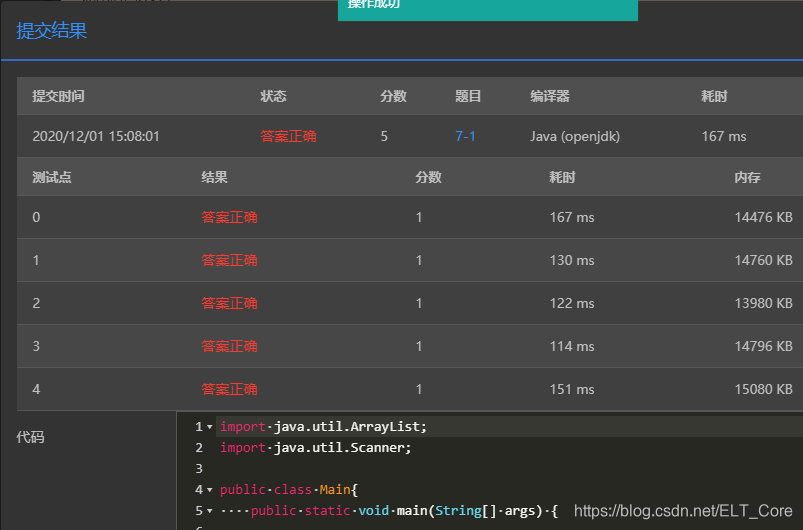Click the 测试点 column header
This screenshot has width=803, height=530.
[x=52, y=177]
